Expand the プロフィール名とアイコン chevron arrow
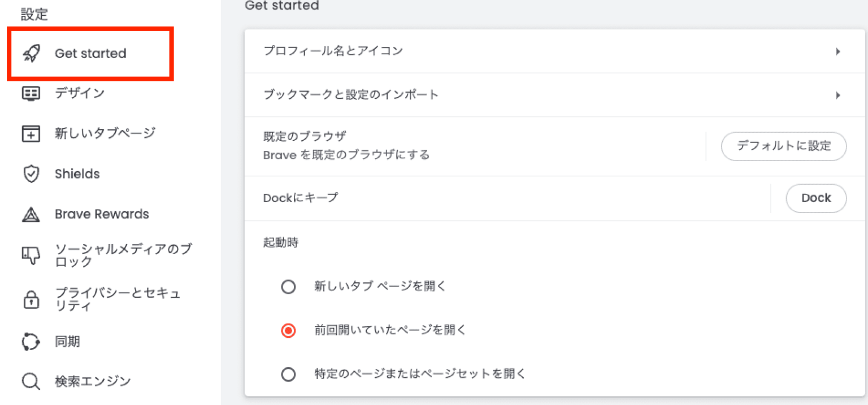This screenshot has width=868, height=405. [x=838, y=51]
